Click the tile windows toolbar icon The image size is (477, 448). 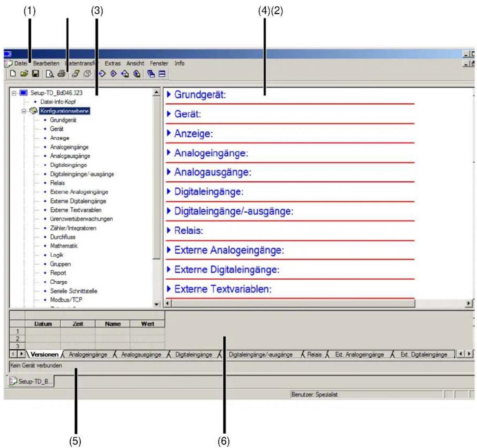162,74
